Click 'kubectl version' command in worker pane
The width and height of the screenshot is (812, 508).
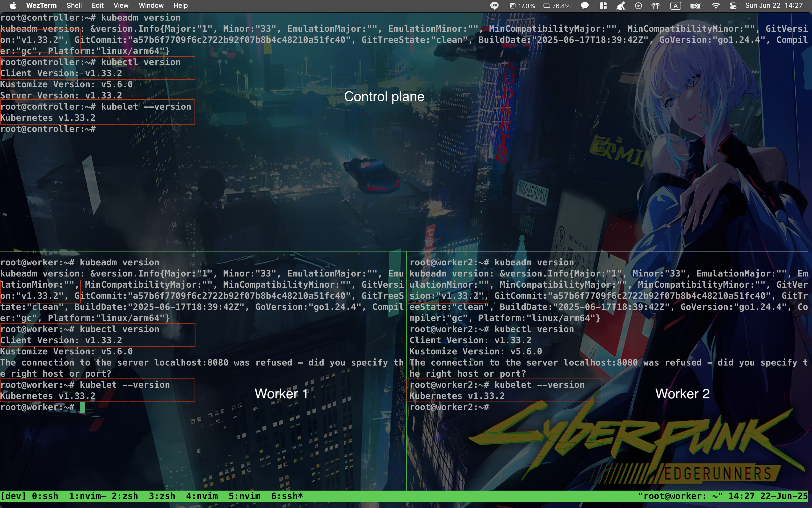(x=119, y=329)
